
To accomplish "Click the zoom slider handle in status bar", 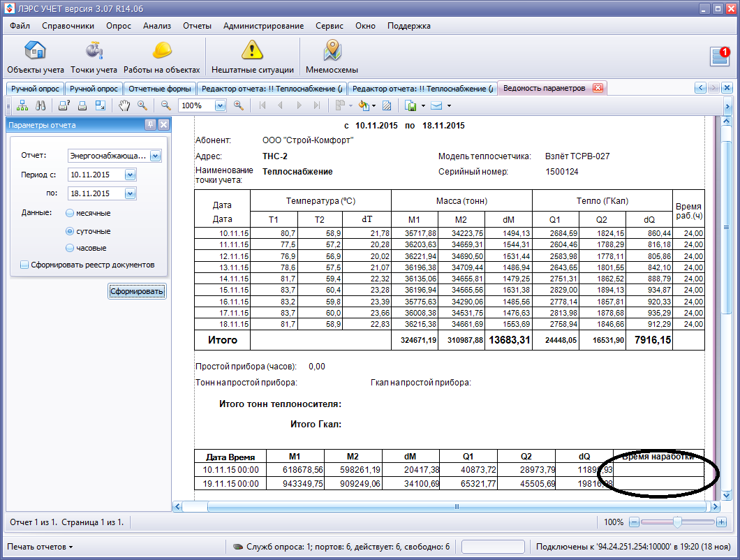I will point(677,522).
